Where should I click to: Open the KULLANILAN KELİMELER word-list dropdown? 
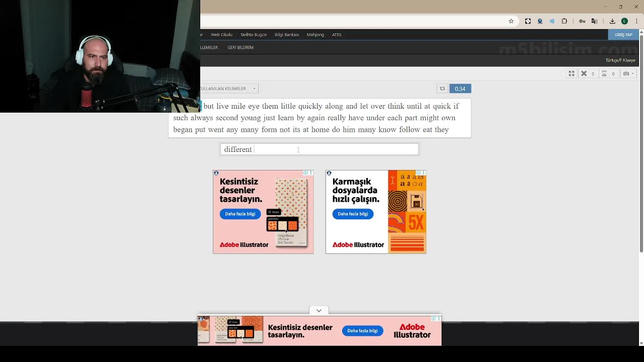(229, 88)
